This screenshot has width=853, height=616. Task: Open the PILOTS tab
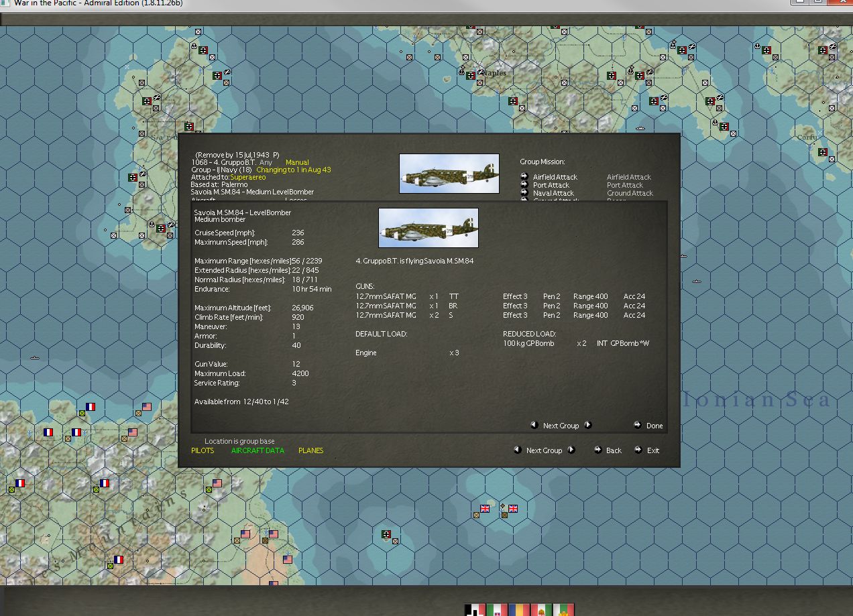pyautogui.click(x=203, y=450)
